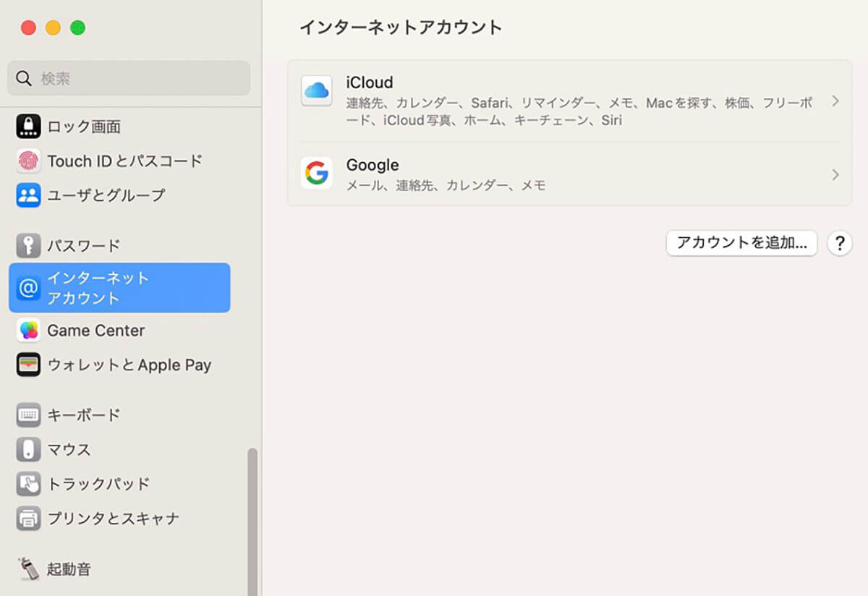Expand the iCloud account chevron
Image resolution: width=868 pixels, height=596 pixels.
click(x=835, y=101)
